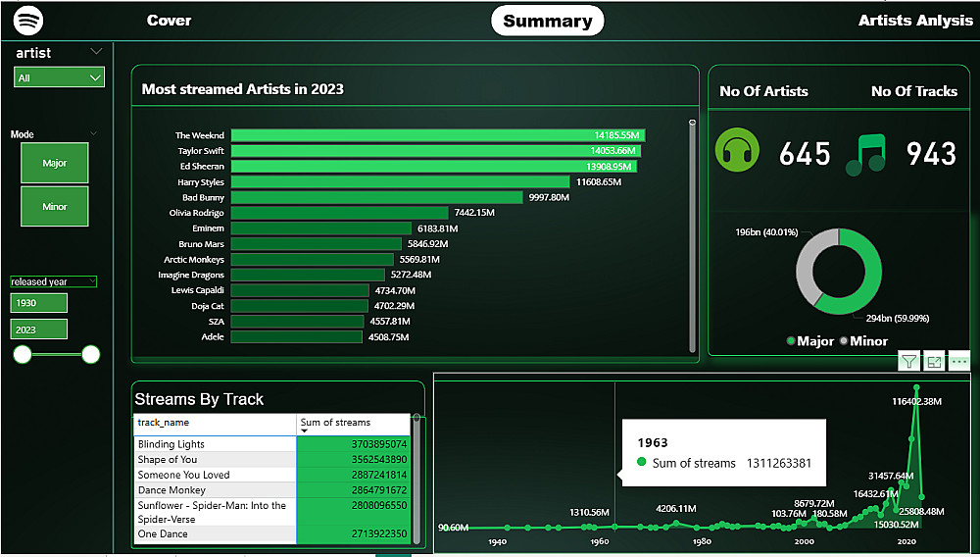The width and height of the screenshot is (980, 557).
Task: Click the 2864791672 streams cell
Action: (x=353, y=490)
